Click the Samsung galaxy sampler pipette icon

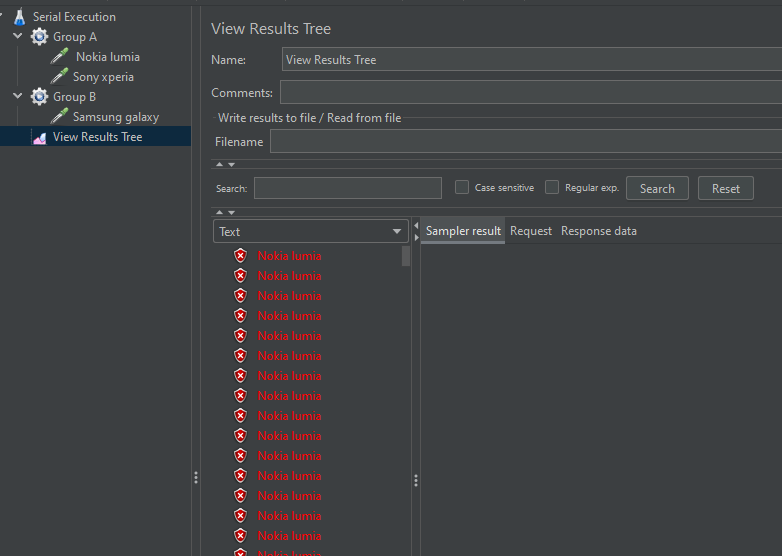59,117
